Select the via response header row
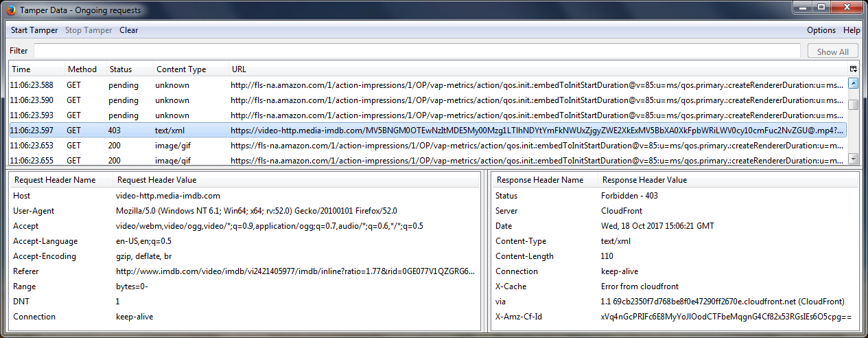Image resolution: width=868 pixels, height=338 pixels. pos(675,302)
